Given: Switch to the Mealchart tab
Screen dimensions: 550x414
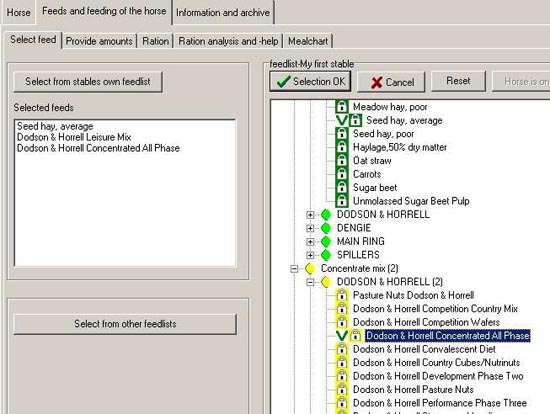Looking at the screenshot, I should (x=308, y=41).
